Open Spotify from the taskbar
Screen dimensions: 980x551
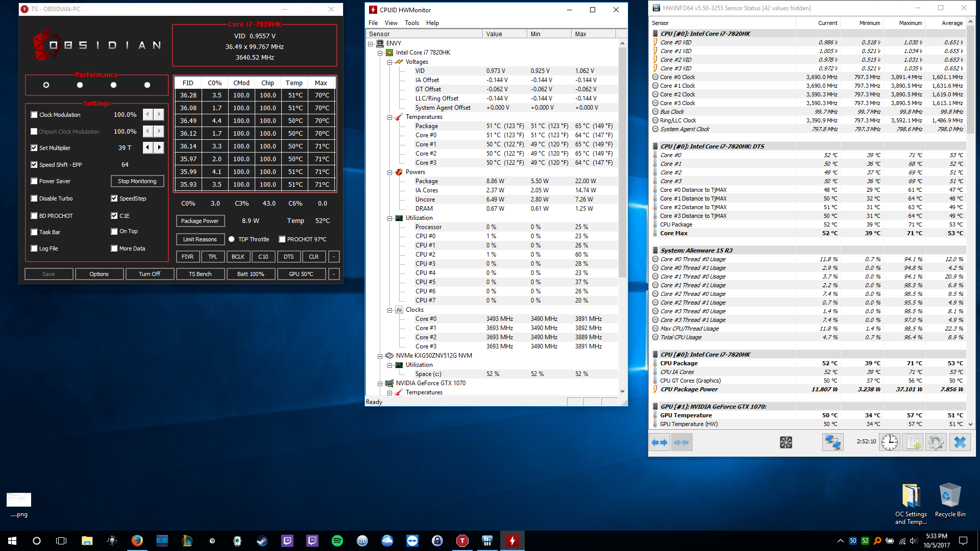point(337,541)
